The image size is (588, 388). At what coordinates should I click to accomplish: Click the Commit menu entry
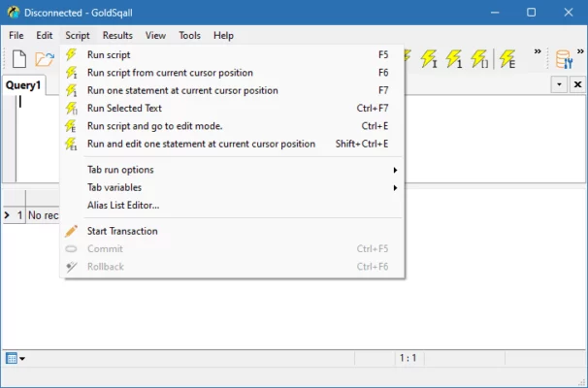pyautogui.click(x=233, y=248)
